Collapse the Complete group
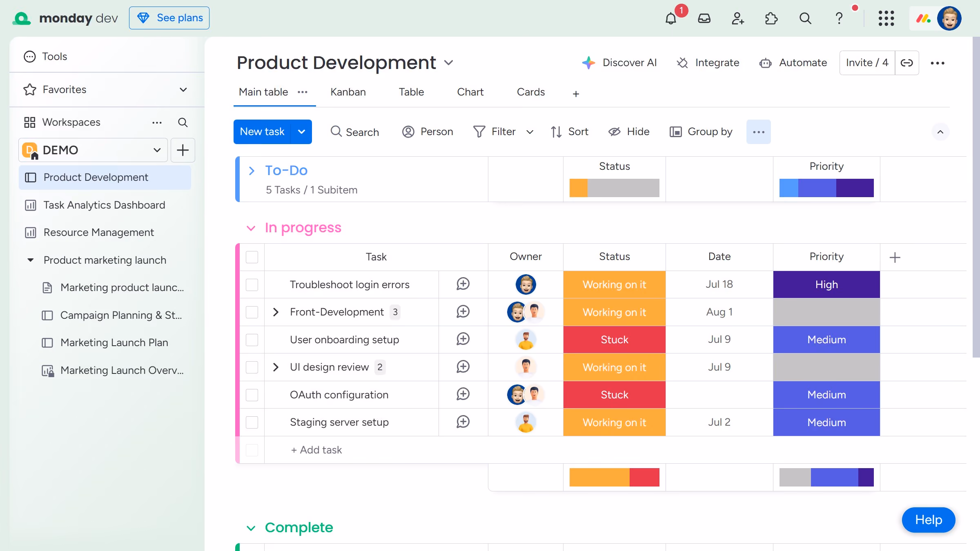The height and width of the screenshot is (551, 980). click(x=251, y=528)
